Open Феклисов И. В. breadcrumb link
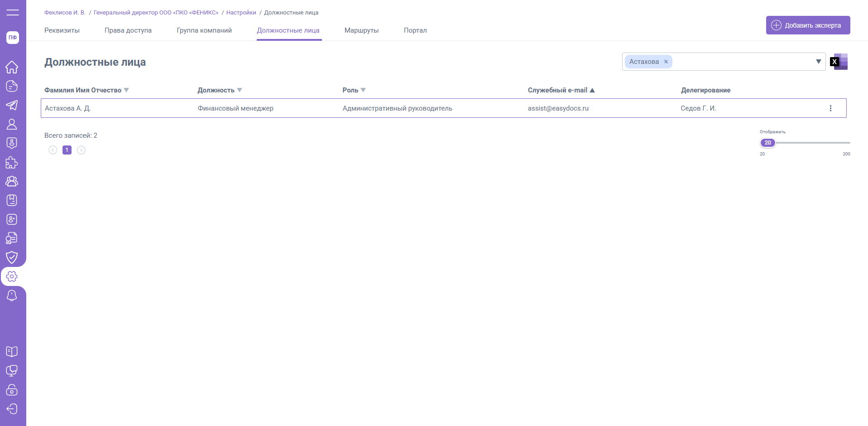The width and height of the screenshot is (868, 426). point(65,13)
